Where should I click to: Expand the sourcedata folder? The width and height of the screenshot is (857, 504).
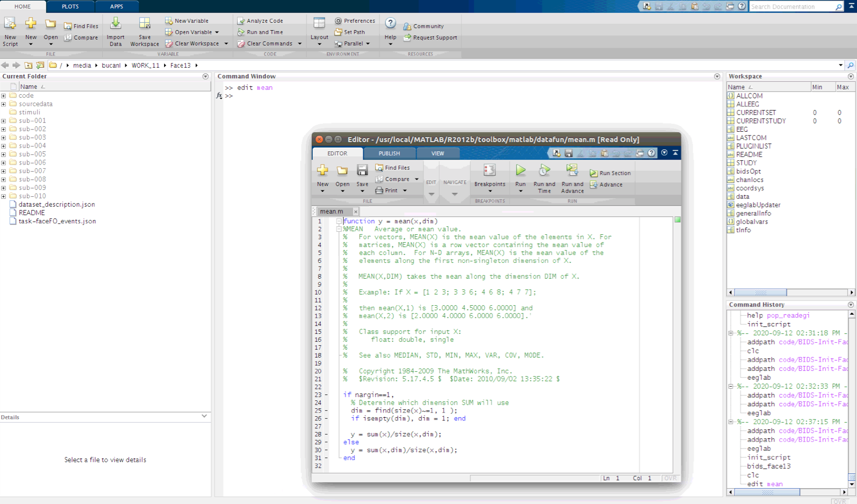tap(4, 104)
